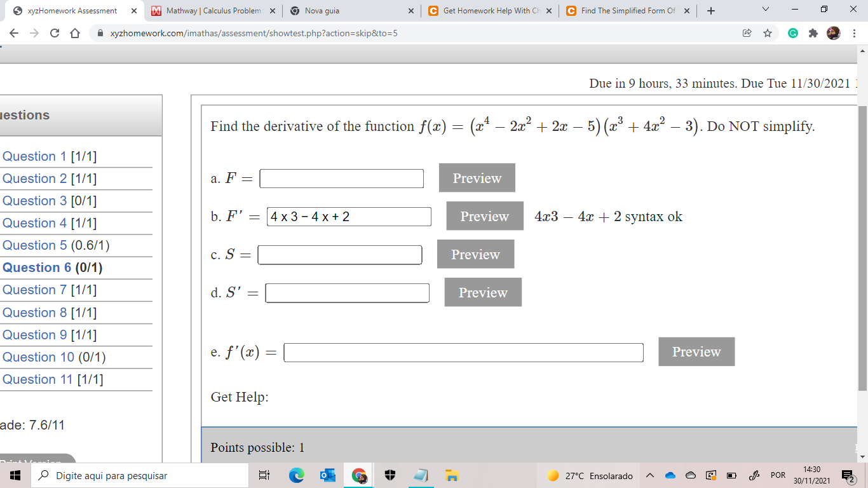868x488 pixels.
Task: Open Outlook from the taskbar
Action: pos(327,475)
